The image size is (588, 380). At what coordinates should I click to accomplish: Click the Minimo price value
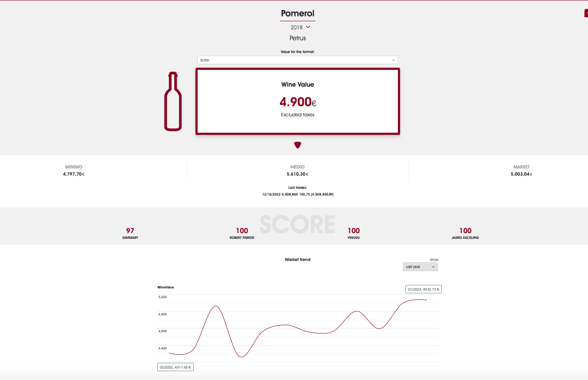[74, 174]
